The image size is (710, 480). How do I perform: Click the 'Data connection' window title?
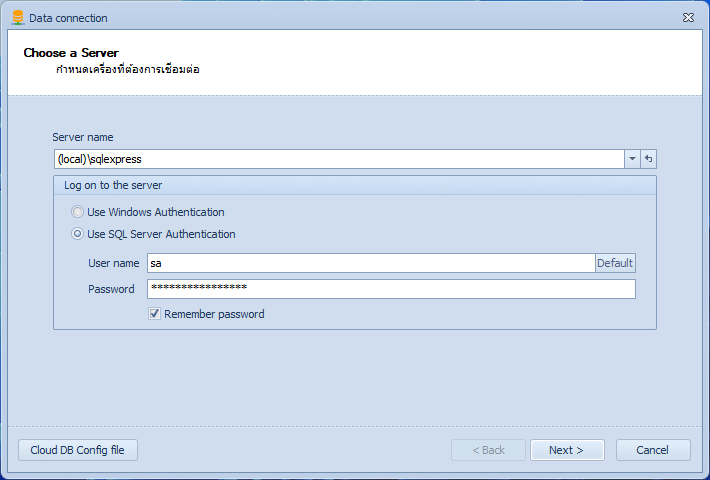point(68,18)
